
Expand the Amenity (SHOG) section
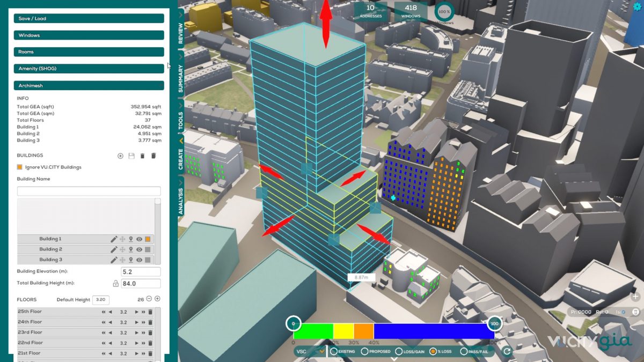(89, 69)
